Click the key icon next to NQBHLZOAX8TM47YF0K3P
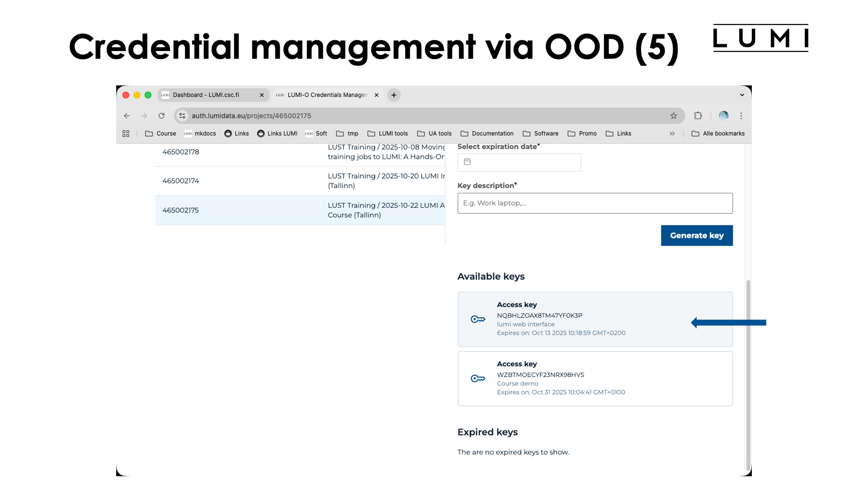 coord(478,319)
